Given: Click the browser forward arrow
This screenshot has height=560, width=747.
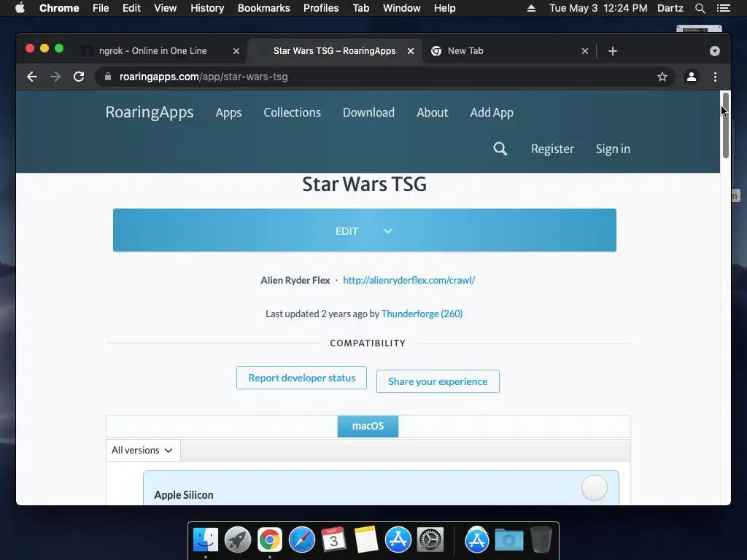Looking at the screenshot, I should pyautogui.click(x=55, y=77).
